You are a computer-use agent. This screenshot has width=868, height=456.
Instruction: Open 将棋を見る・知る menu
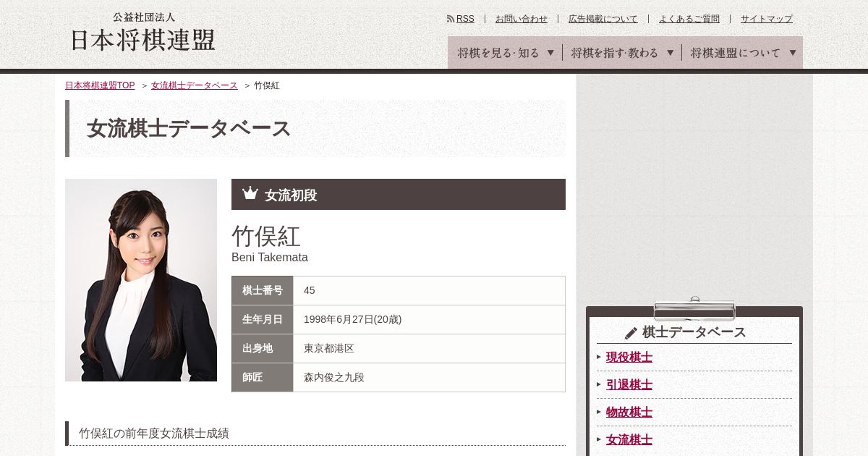click(x=505, y=53)
